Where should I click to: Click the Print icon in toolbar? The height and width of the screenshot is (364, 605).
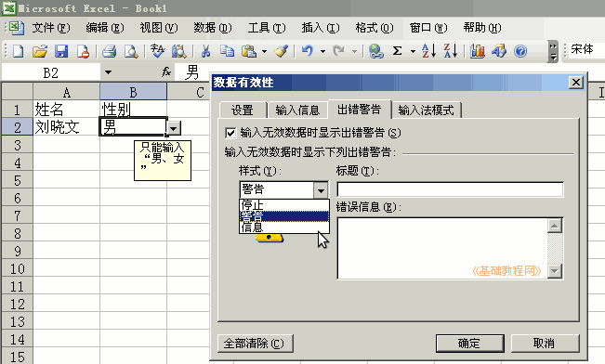[109, 51]
